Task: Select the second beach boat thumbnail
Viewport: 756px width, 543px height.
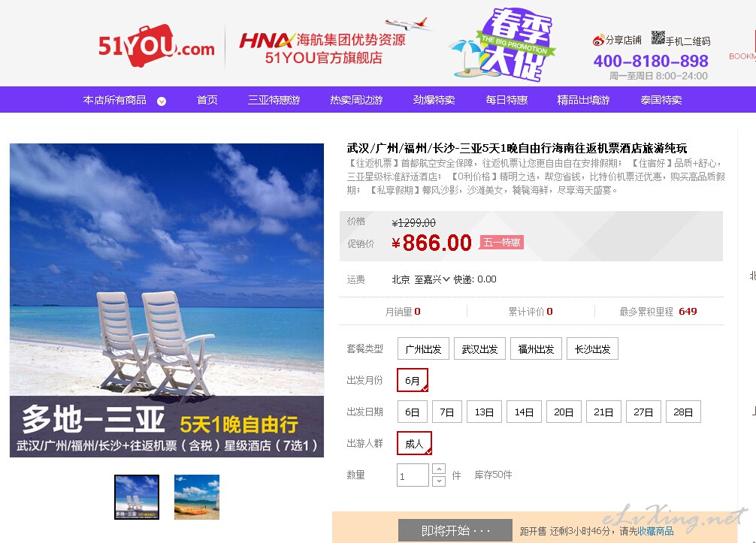Action: click(x=197, y=496)
